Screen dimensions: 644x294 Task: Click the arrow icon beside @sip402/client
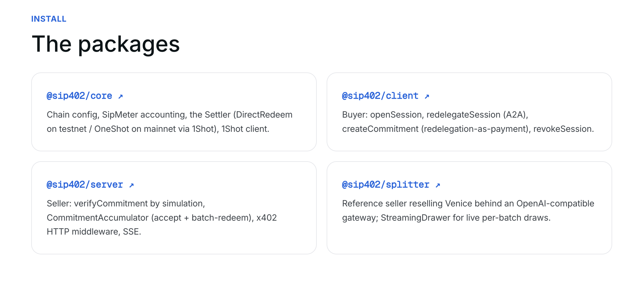[x=427, y=97]
